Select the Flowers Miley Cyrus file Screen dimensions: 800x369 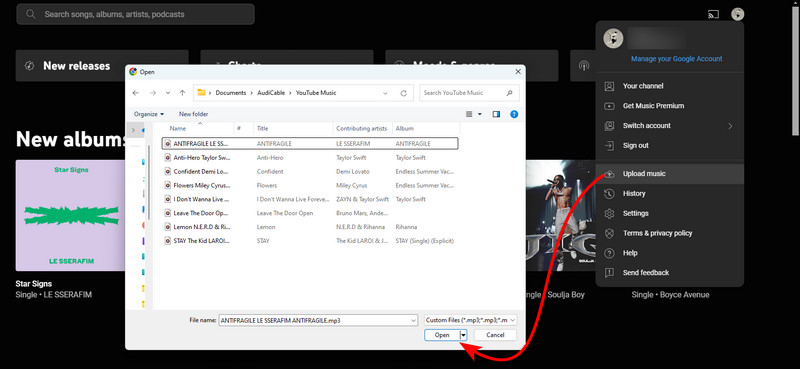click(311, 185)
